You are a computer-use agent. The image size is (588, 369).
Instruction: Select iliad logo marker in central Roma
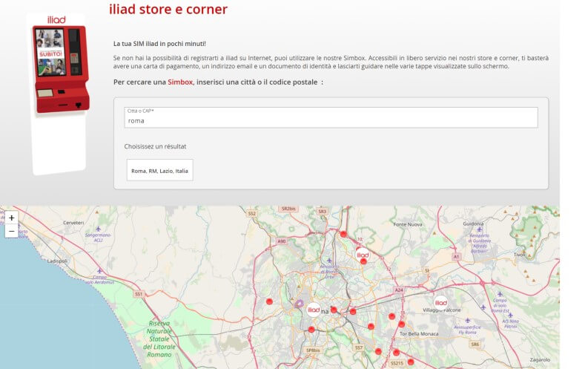(314, 310)
